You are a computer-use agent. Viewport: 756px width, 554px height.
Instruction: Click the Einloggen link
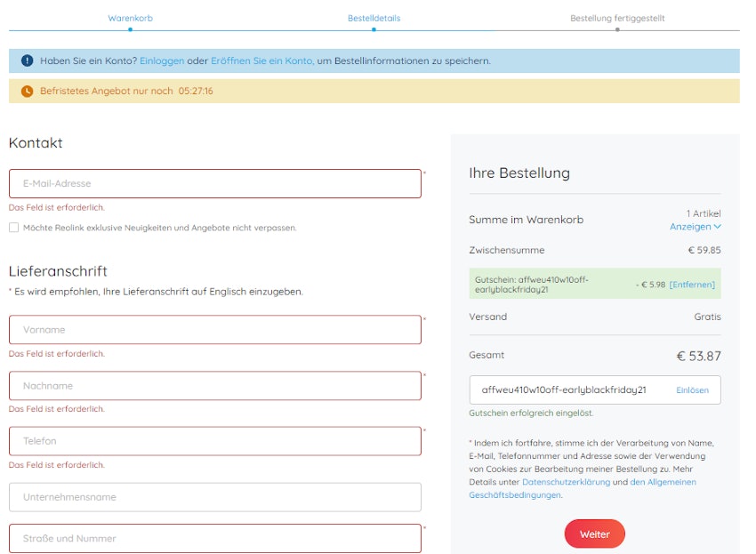coord(162,60)
